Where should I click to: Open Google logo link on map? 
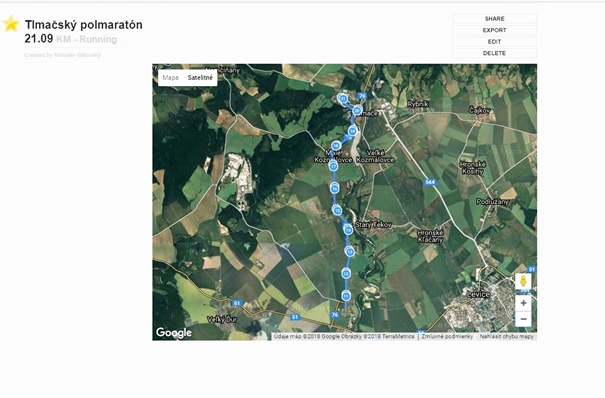(x=174, y=332)
